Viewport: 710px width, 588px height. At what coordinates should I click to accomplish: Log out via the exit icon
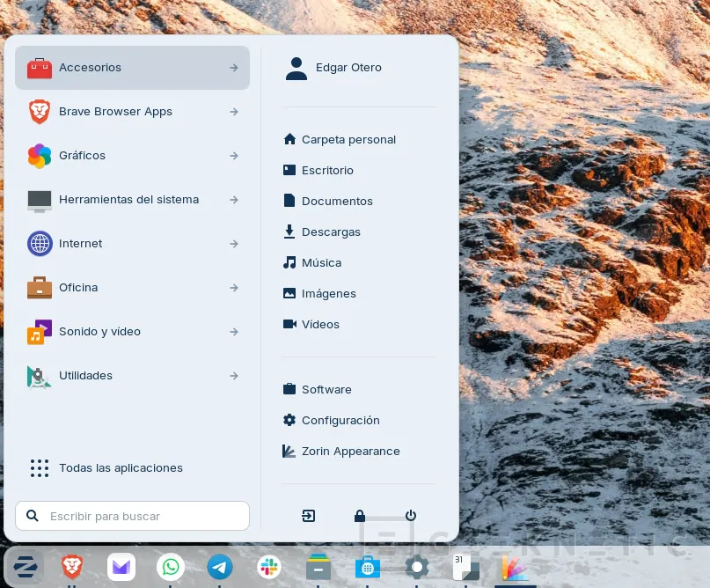click(309, 516)
